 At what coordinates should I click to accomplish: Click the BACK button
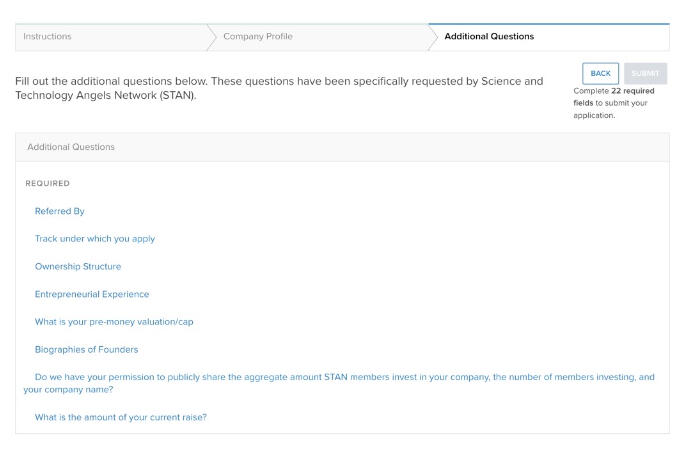click(600, 74)
